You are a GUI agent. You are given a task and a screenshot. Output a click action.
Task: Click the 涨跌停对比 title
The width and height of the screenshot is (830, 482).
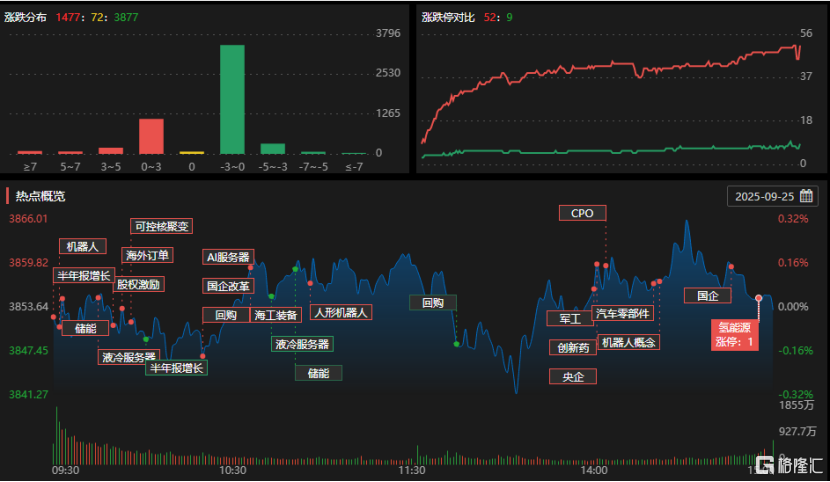pyautogui.click(x=448, y=17)
